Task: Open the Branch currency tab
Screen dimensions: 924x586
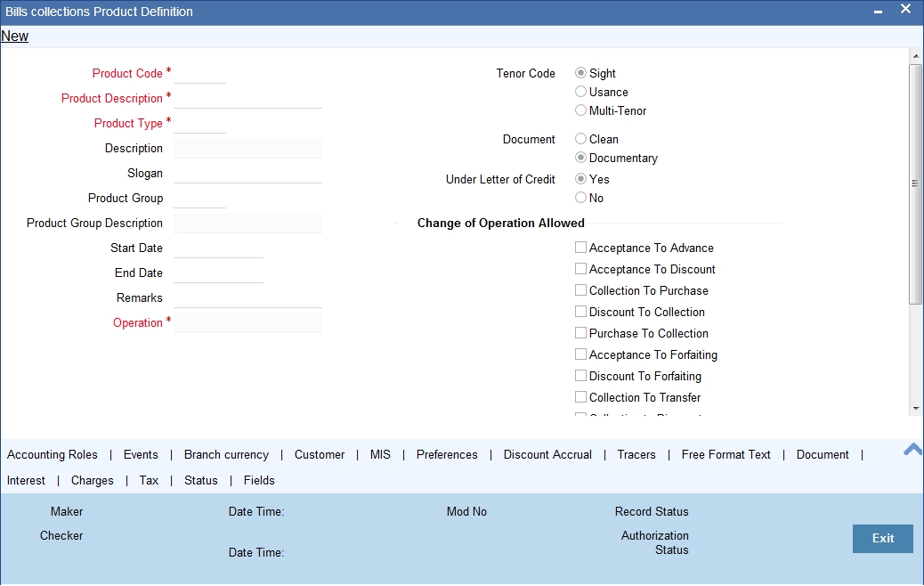Action: coord(226,454)
